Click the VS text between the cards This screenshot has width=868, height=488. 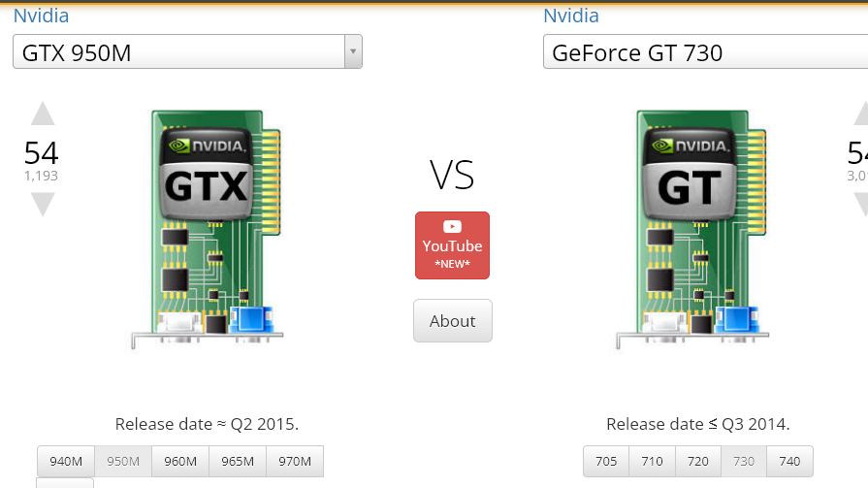[452, 175]
